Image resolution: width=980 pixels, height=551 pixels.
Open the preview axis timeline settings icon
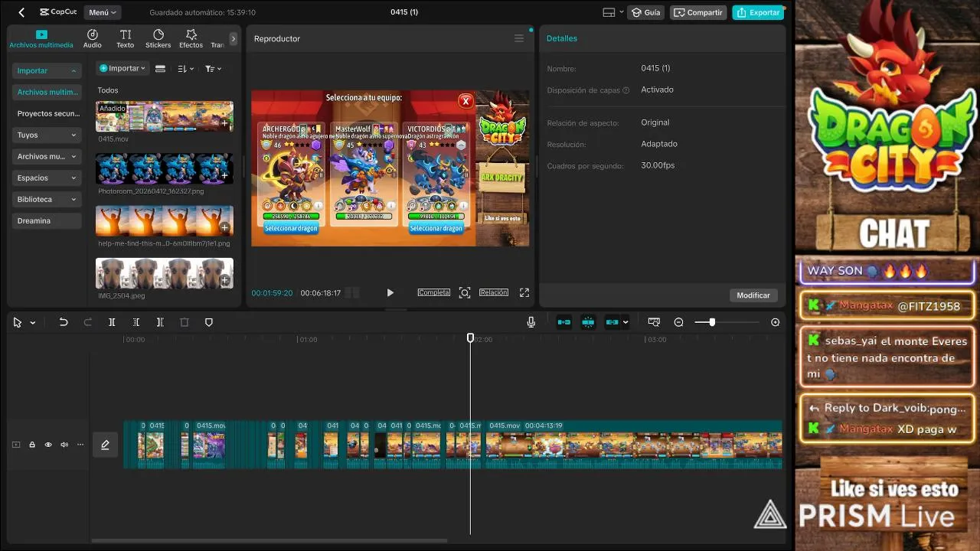[x=654, y=322]
